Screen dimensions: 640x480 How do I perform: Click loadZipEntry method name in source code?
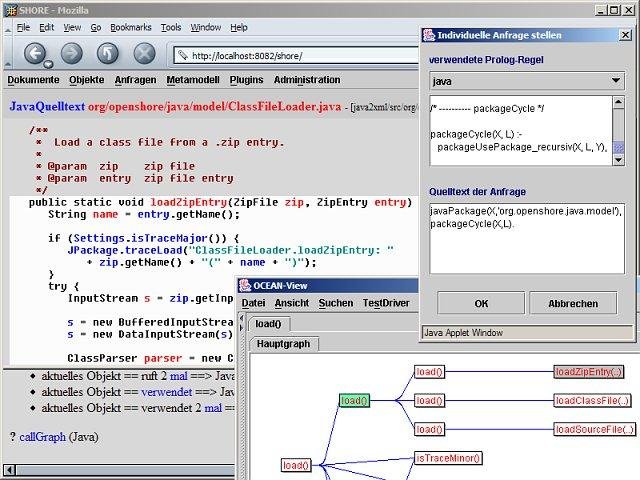point(188,202)
